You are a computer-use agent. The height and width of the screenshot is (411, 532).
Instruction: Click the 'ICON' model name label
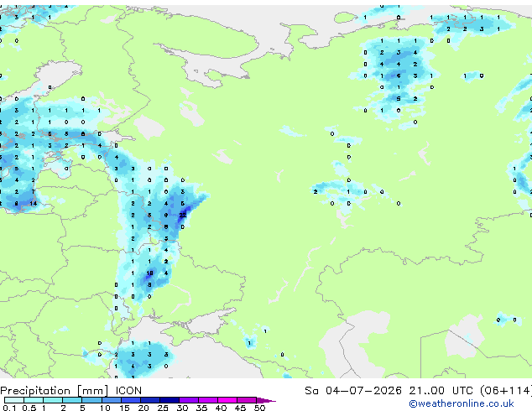tap(128, 391)
